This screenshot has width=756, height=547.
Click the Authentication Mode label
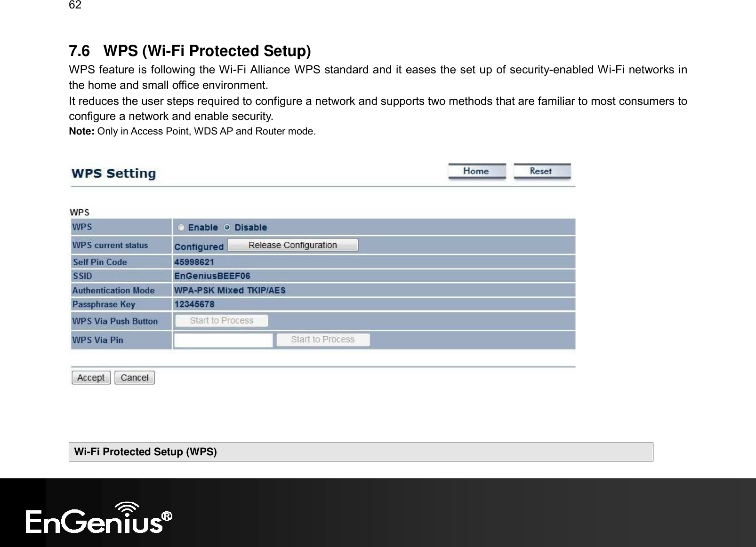tap(113, 290)
